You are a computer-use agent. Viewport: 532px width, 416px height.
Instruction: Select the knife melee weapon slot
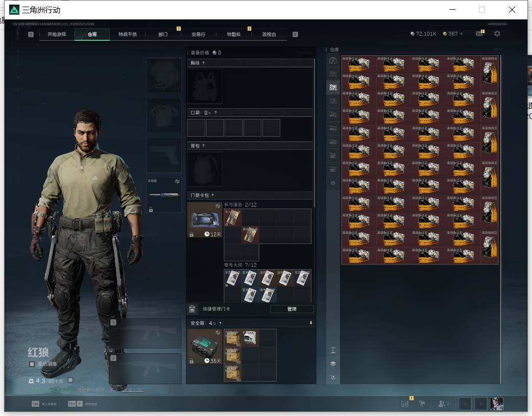(164, 195)
